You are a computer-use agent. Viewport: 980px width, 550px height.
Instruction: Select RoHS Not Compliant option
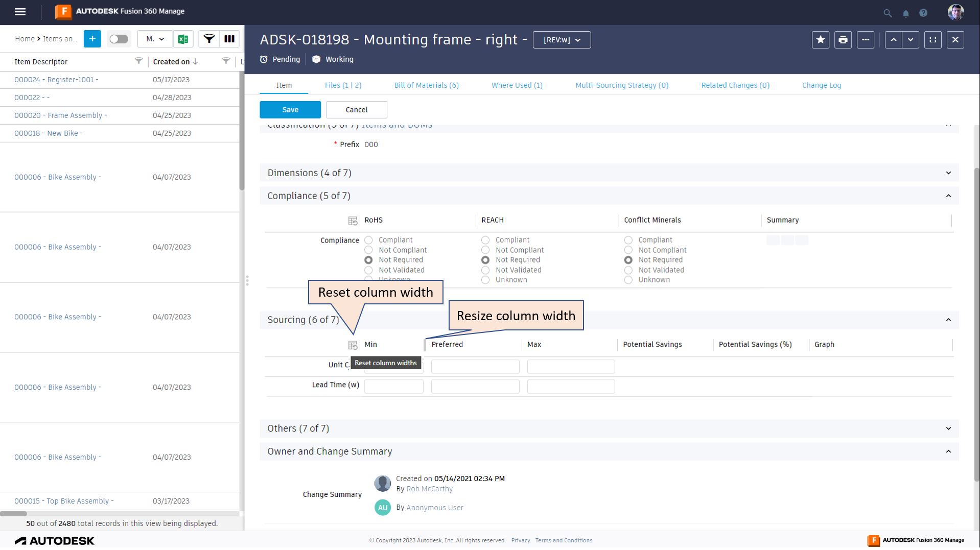368,250
